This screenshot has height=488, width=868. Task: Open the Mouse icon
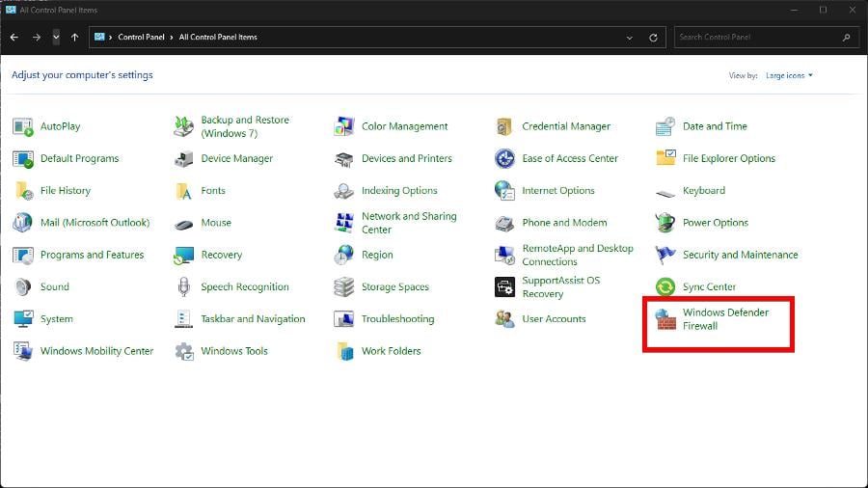click(183, 224)
